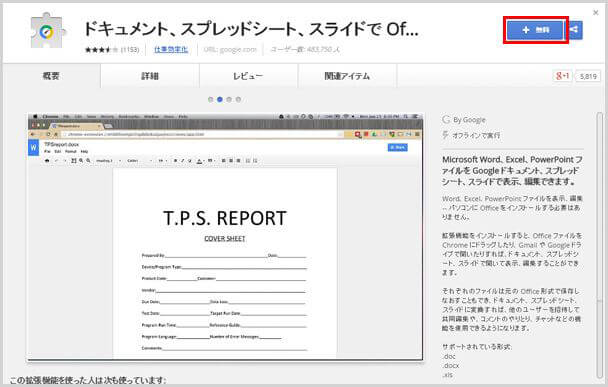Open the 仕事効率化 category link
608x387 pixels.
pos(171,49)
